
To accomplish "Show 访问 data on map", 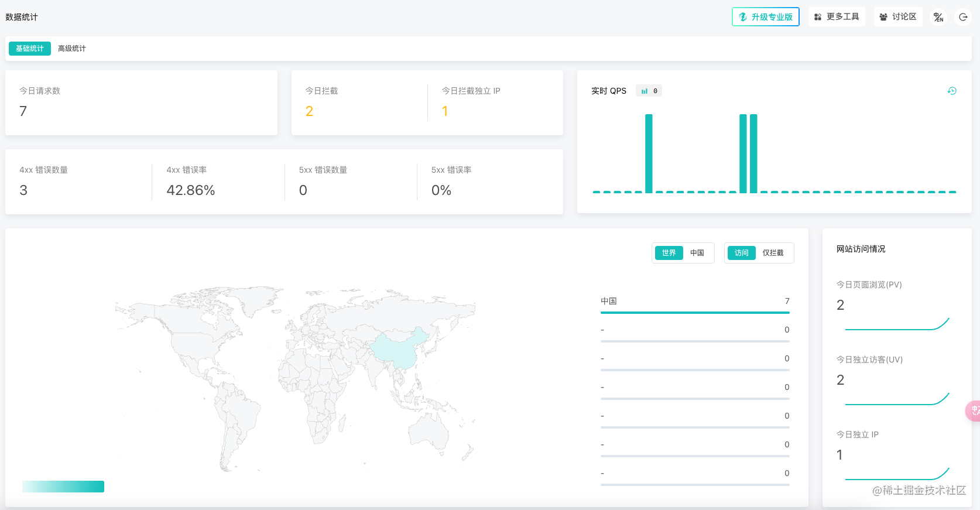I will [x=742, y=253].
